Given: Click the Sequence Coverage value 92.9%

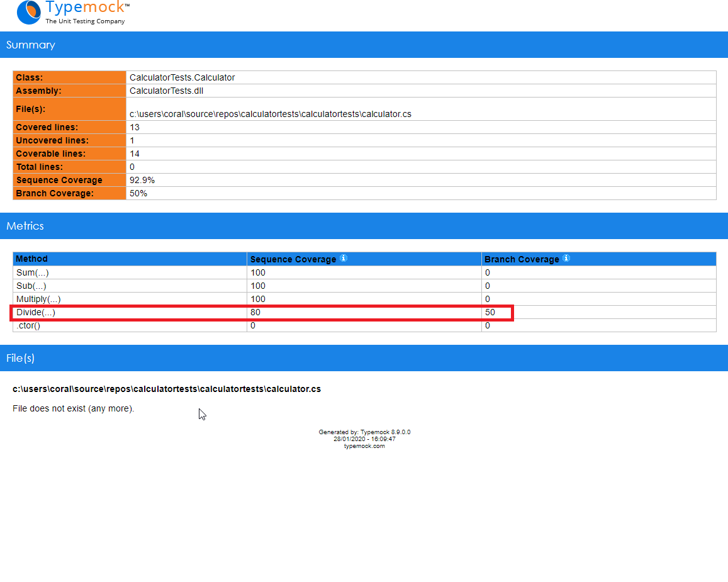Looking at the screenshot, I should point(142,180).
